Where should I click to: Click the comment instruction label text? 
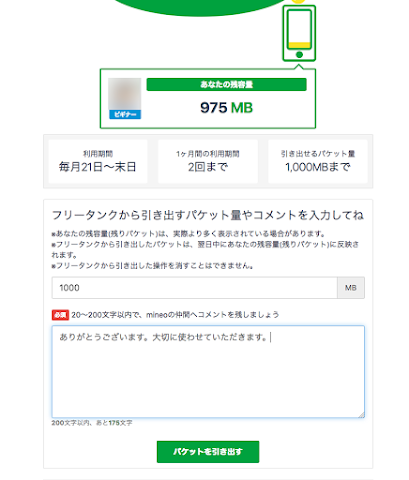pos(175,315)
